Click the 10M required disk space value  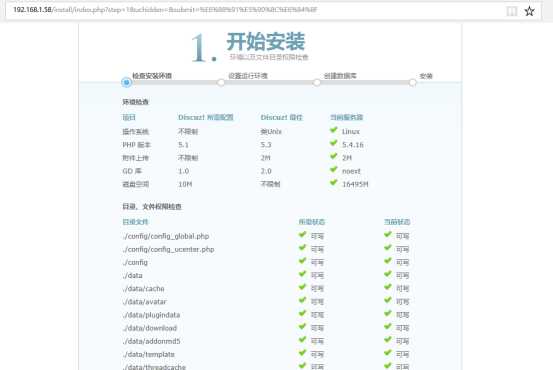pyautogui.click(x=185, y=184)
